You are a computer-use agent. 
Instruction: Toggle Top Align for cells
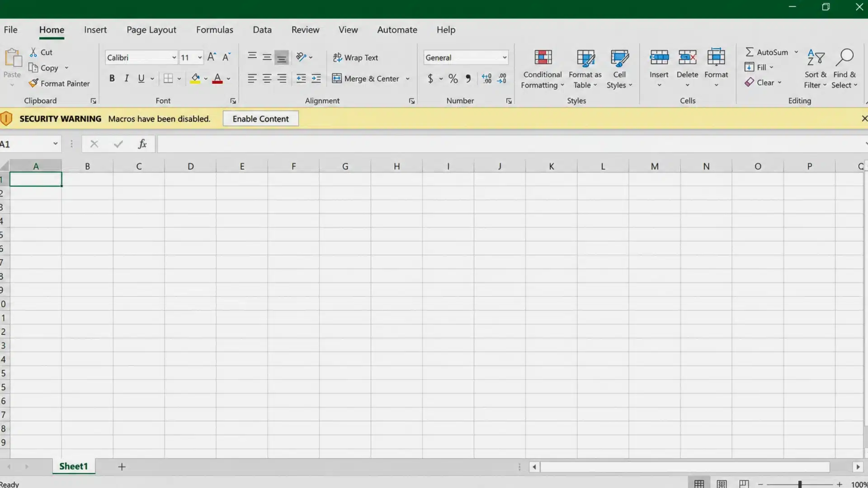click(252, 57)
